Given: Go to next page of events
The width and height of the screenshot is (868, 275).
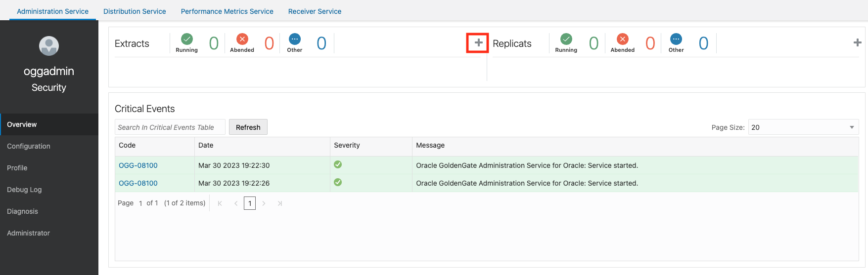Looking at the screenshot, I should pos(264,203).
